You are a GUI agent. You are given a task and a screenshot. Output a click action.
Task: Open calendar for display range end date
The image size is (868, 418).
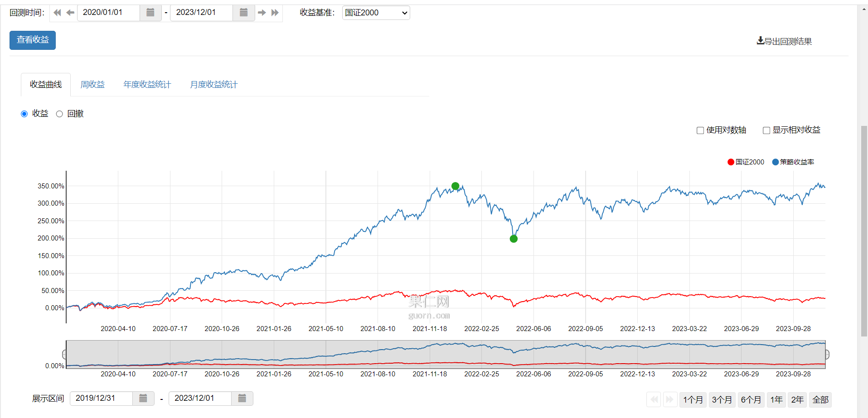(x=242, y=399)
